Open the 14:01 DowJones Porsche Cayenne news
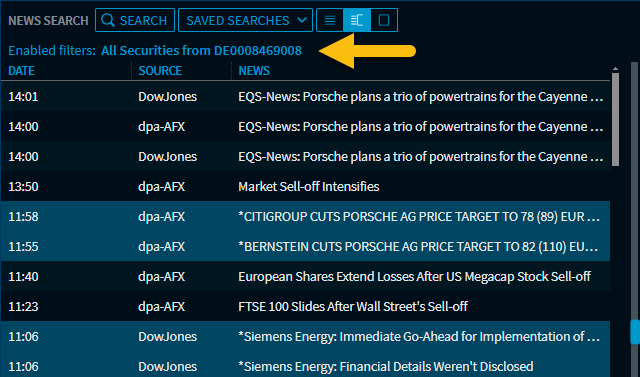 click(305, 96)
